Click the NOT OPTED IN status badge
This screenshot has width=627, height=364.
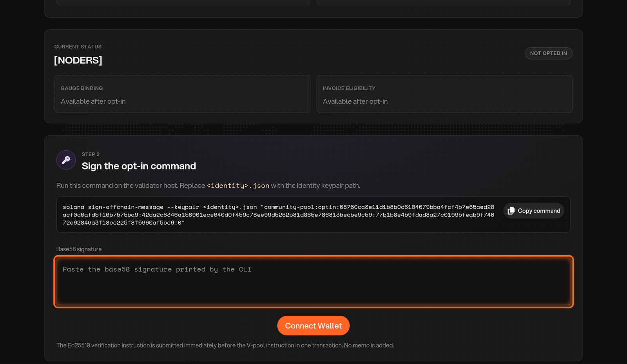click(x=549, y=53)
